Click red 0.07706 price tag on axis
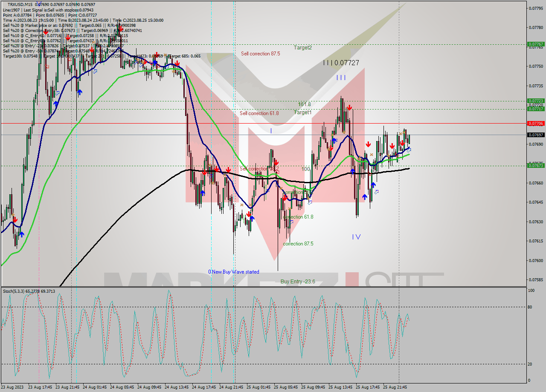 pos(536,123)
